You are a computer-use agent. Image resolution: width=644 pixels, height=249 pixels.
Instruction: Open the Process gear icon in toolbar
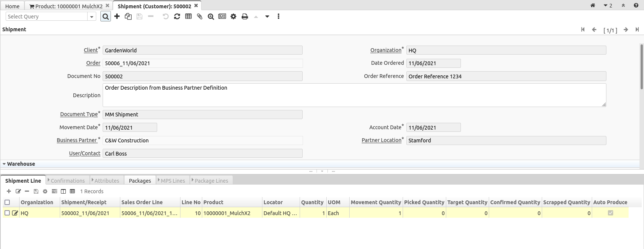click(233, 17)
